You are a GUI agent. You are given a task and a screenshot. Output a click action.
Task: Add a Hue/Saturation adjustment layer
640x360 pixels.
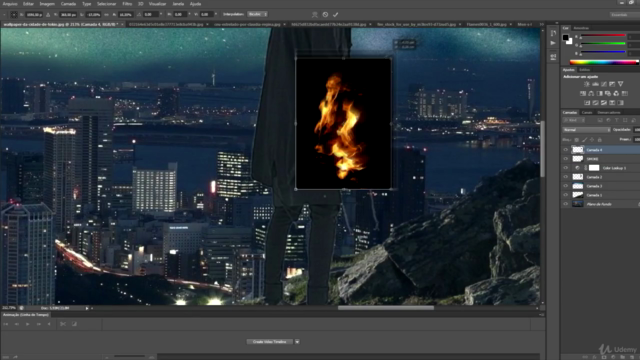tap(582, 93)
